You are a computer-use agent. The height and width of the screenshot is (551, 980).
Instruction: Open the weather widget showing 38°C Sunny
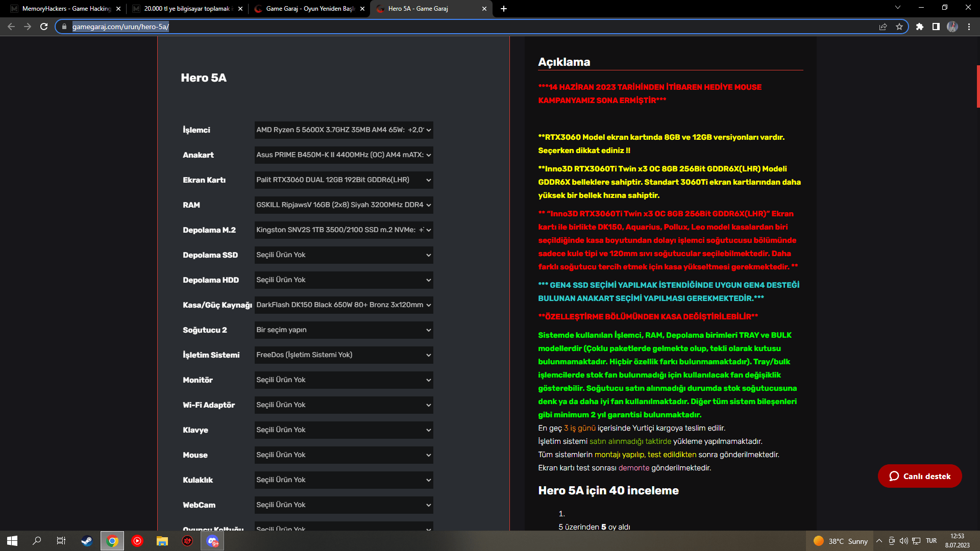pos(841,541)
